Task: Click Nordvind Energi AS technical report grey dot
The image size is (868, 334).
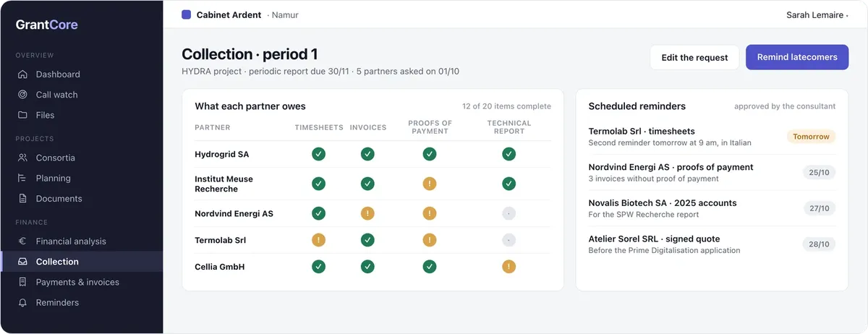Action: pos(509,213)
